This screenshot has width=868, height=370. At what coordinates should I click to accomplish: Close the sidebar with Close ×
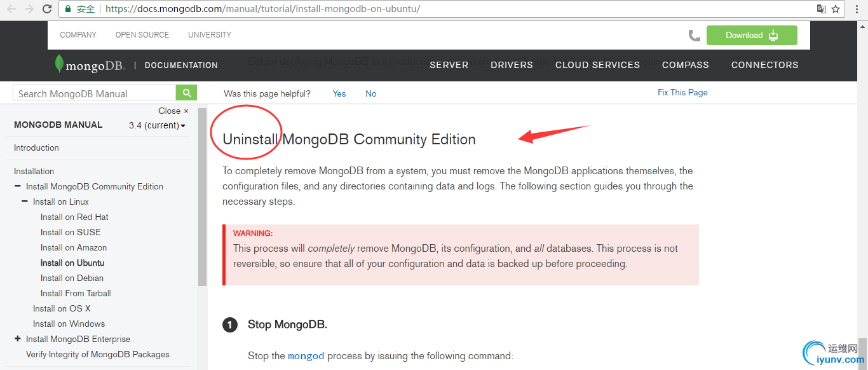coord(173,111)
